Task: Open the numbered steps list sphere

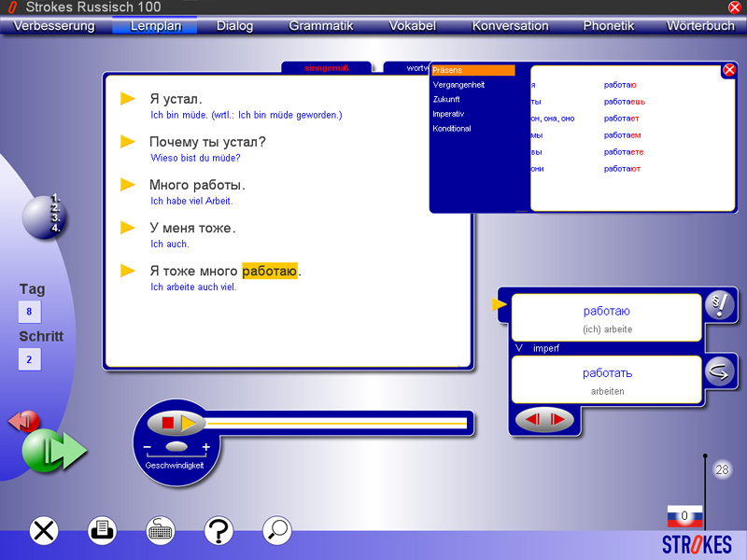Action: pyautogui.click(x=44, y=217)
